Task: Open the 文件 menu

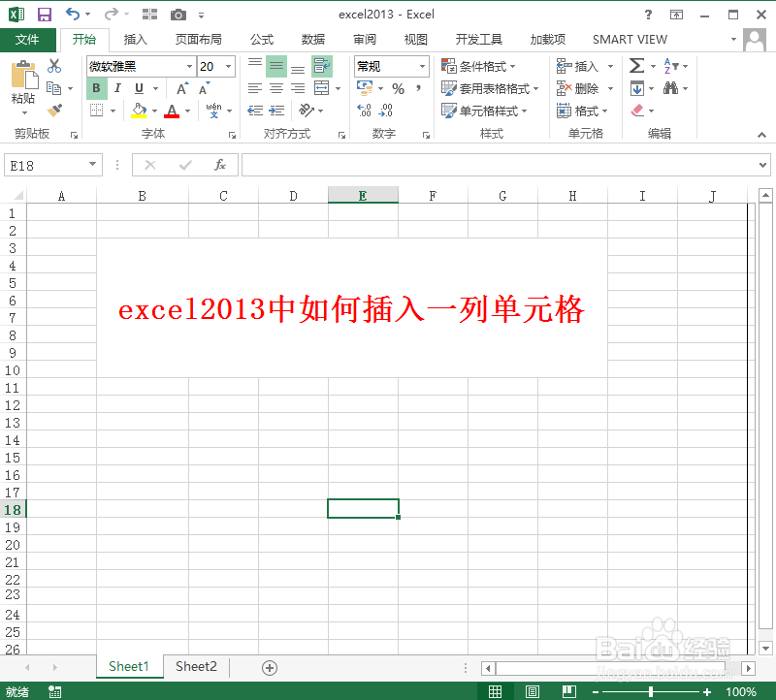Action: click(27, 40)
